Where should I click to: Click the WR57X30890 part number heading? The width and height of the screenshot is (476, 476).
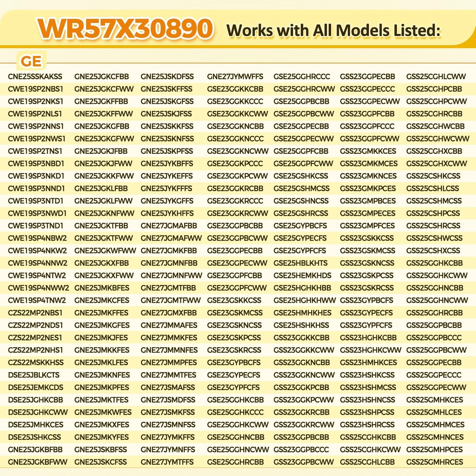[126, 29]
